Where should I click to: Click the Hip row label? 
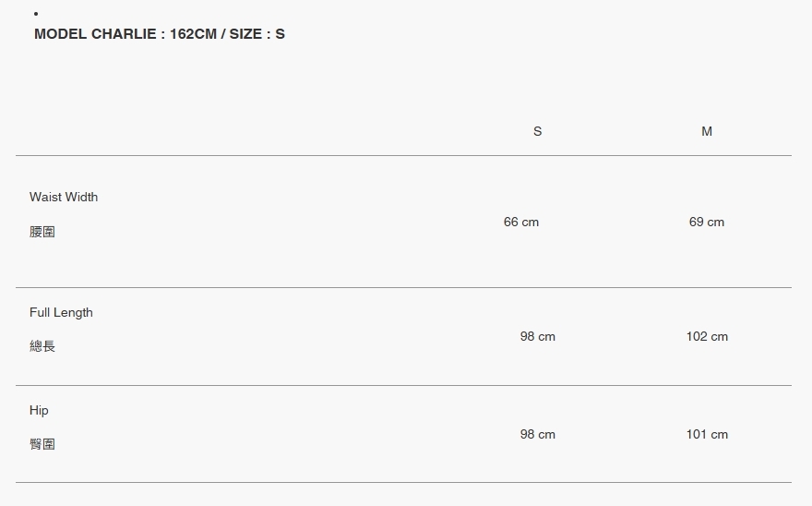pos(39,410)
